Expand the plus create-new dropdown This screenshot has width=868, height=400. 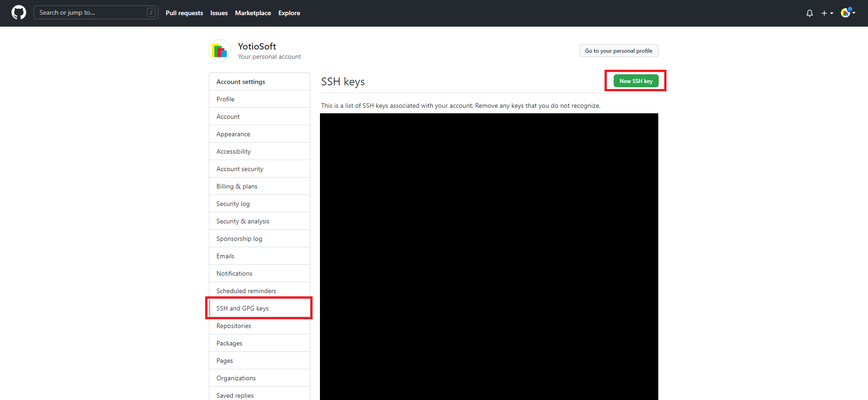pyautogui.click(x=827, y=13)
